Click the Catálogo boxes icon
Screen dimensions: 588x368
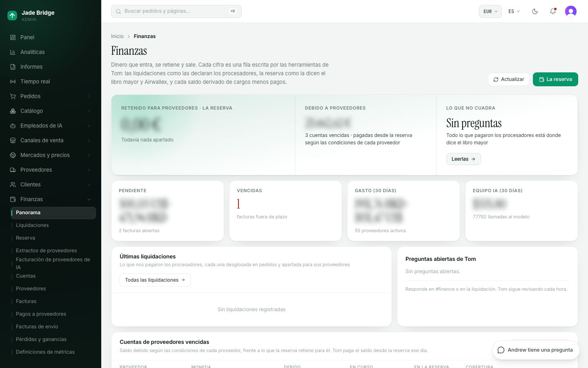point(13,111)
